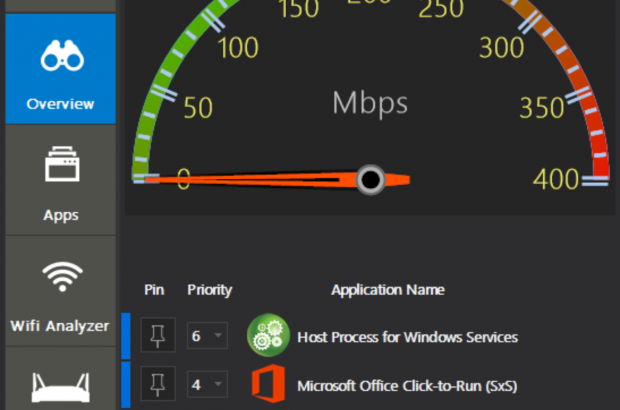Click the speedometer needle center hub

371,180
